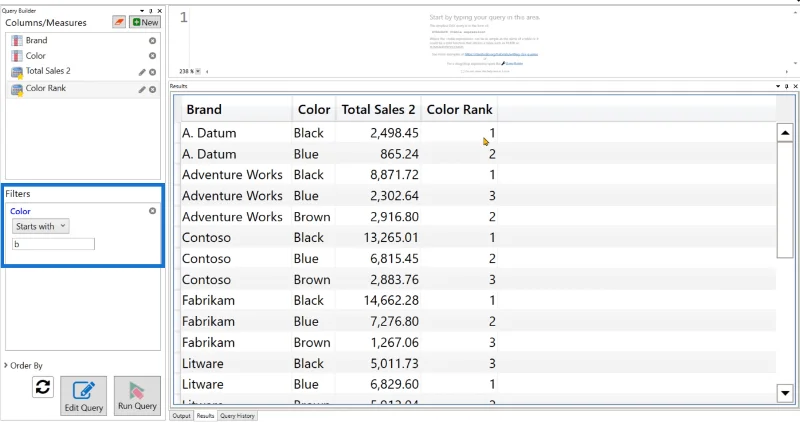Click the editor horizontal scroll right arrow
The image size is (800, 422).
(787, 71)
